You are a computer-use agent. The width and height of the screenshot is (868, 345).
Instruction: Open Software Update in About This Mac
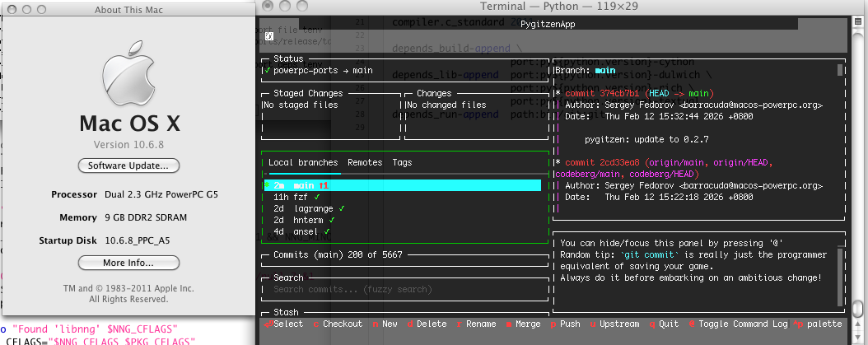tap(128, 166)
